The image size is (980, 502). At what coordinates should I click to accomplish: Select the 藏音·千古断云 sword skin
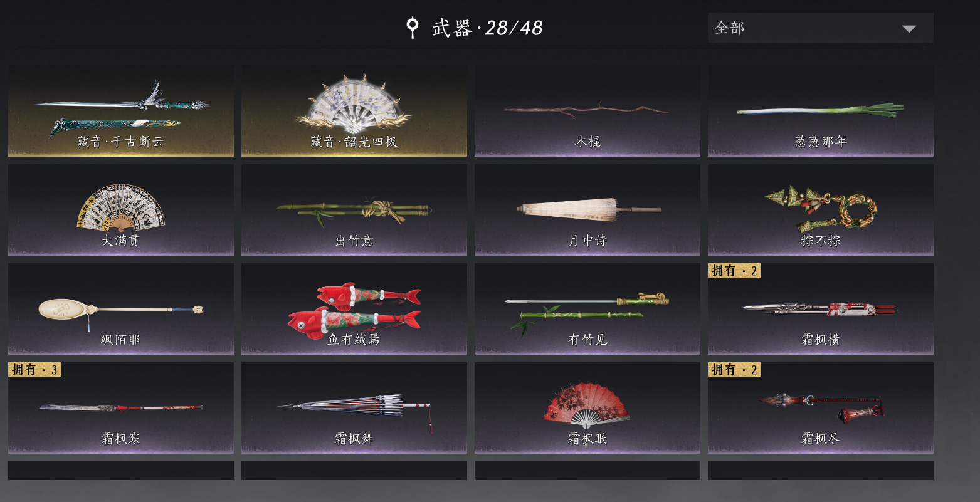(x=121, y=111)
